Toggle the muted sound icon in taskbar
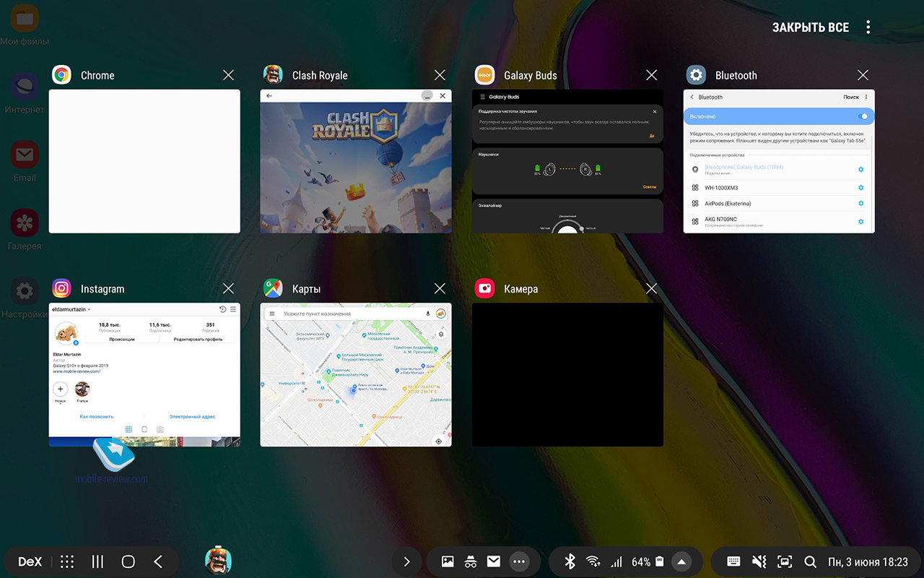Screen dimensions: 924x578 [759, 561]
